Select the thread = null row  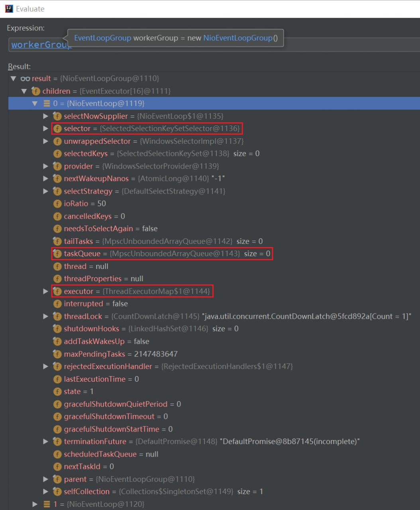point(214,267)
